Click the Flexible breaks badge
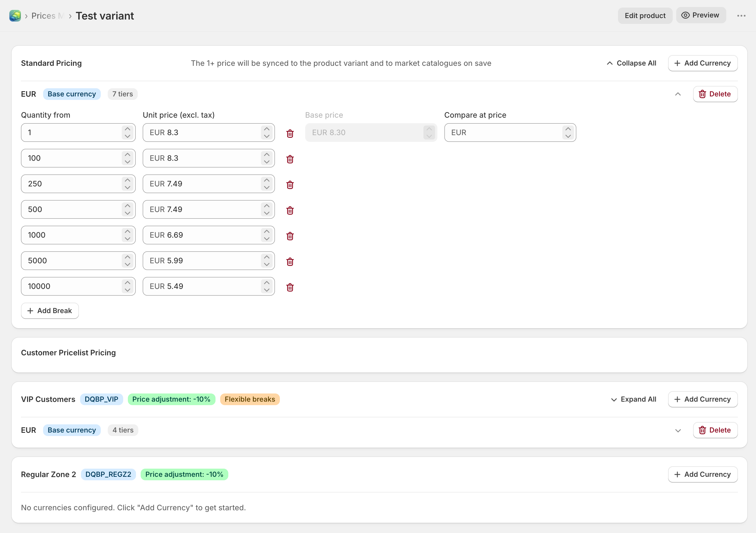 point(250,399)
